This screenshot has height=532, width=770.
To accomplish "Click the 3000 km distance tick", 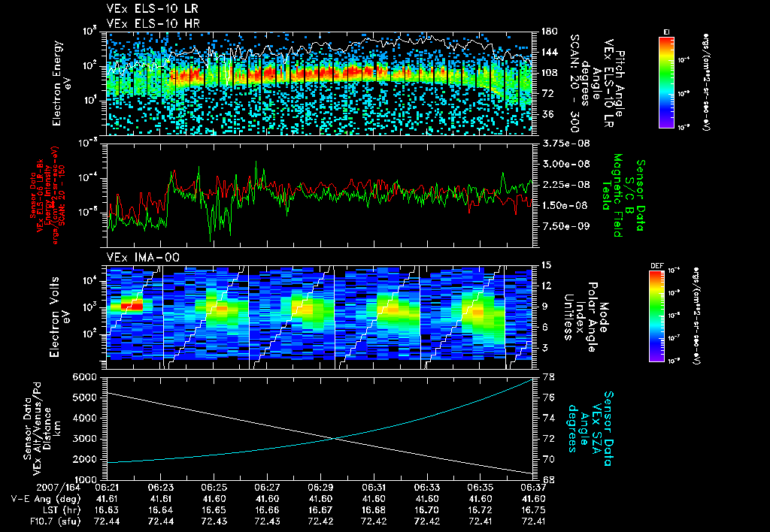I will [84, 439].
